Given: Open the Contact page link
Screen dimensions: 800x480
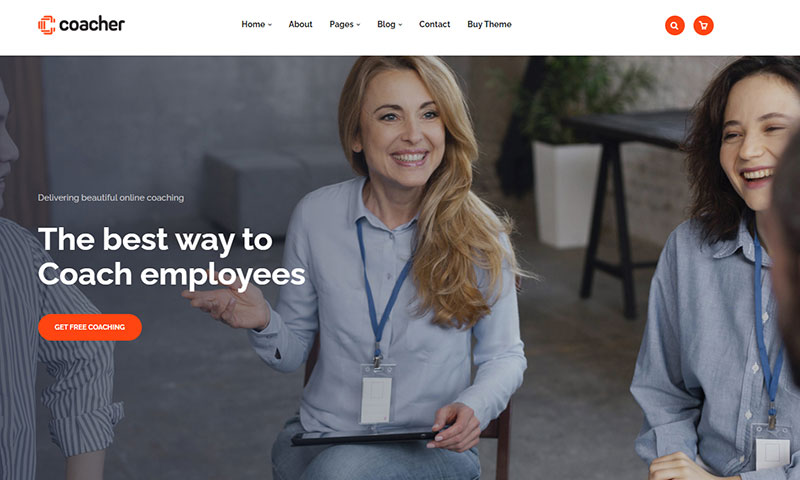Looking at the screenshot, I should coord(435,24).
